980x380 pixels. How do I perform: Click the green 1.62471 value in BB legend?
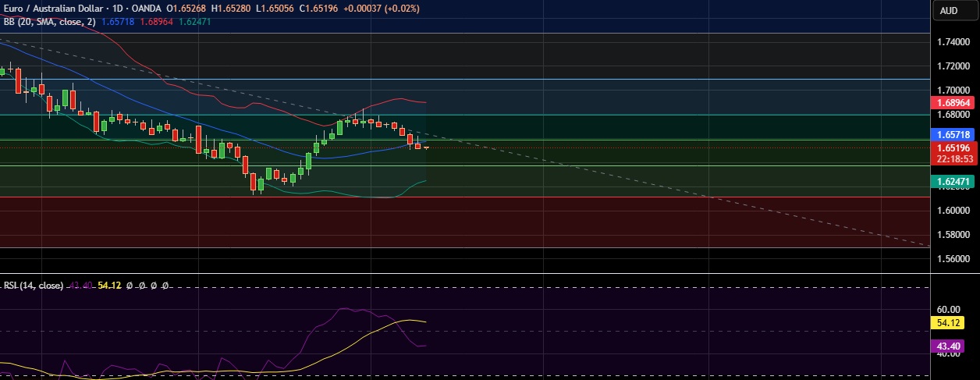(195, 22)
